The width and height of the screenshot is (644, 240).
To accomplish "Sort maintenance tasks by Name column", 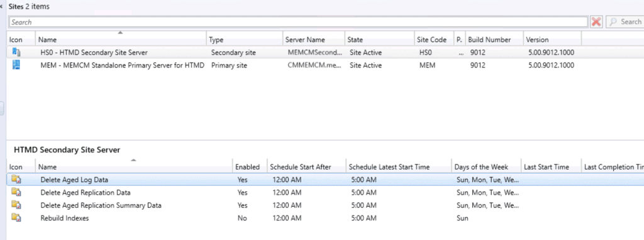I will (134, 167).
